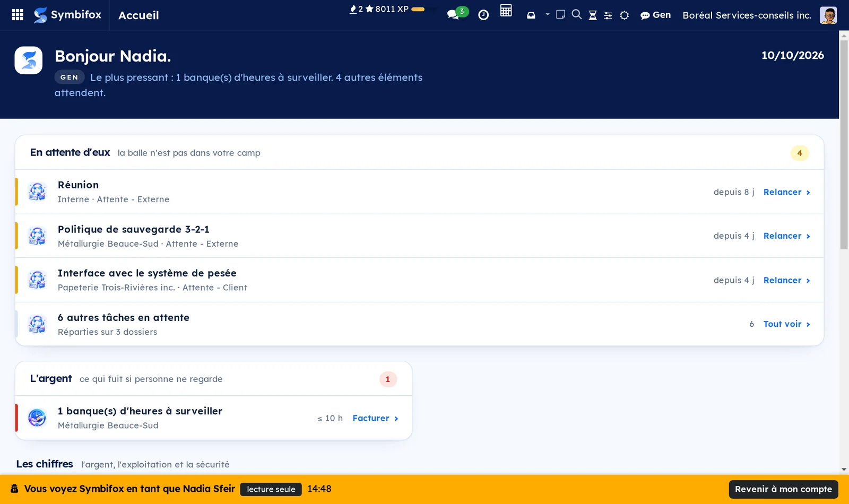
Task: Open the clock activities icon
Action: 483,15
